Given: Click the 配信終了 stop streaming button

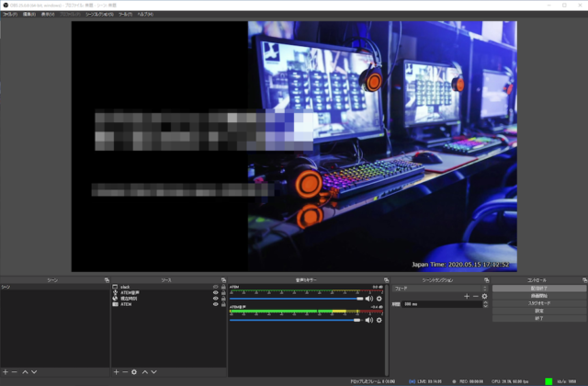Looking at the screenshot, I should [x=538, y=288].
